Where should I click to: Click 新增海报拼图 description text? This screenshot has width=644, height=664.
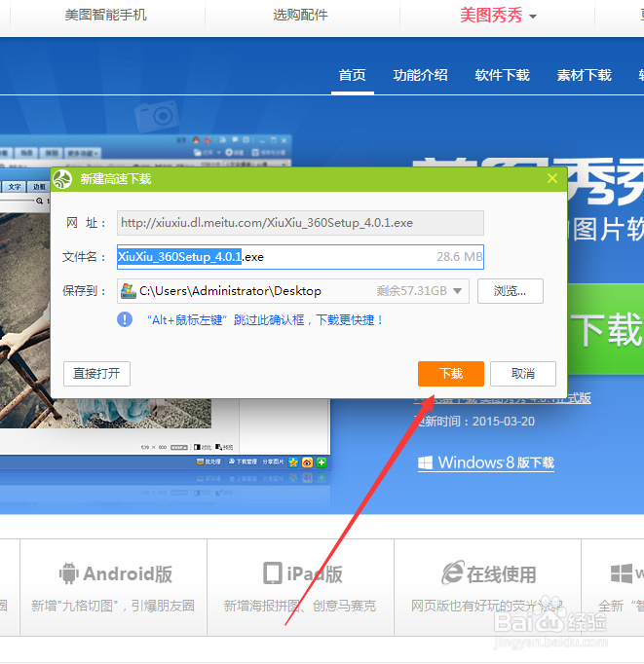300,606
